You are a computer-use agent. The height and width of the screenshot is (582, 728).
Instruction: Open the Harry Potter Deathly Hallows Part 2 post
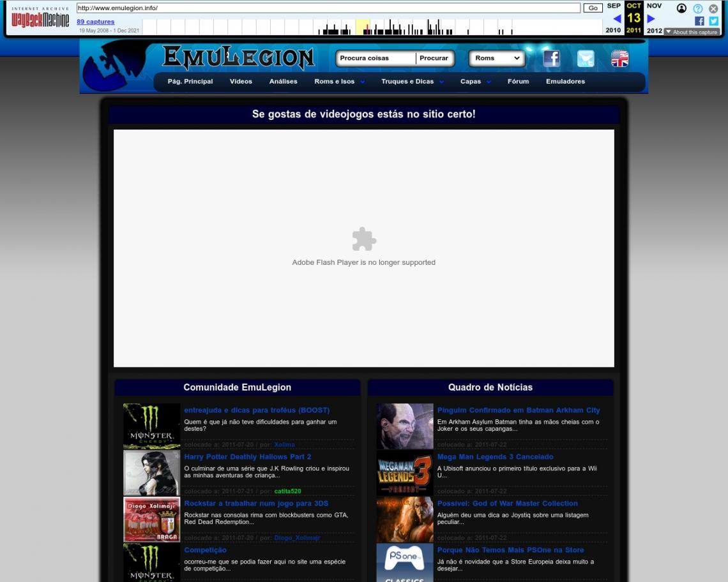(x=248, y=457)
